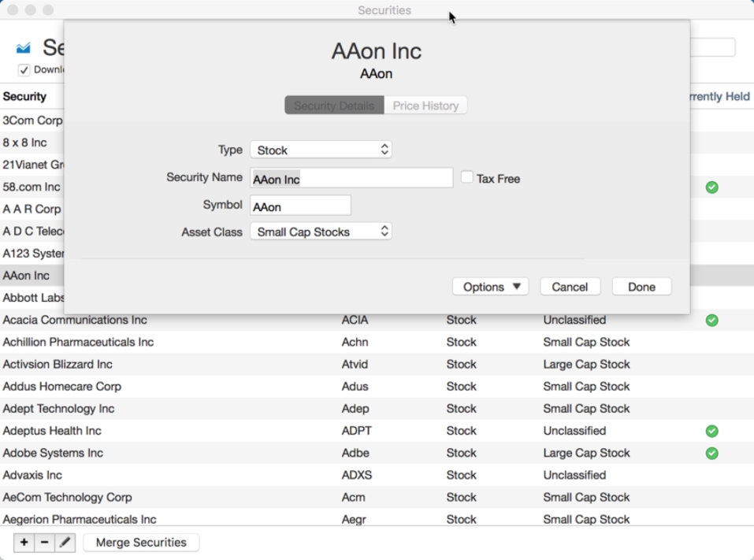Image resolution: width=754 pixels, height=560 pixels.
Task: Open the Options pull-down menu
Action: tap(490, 287)
